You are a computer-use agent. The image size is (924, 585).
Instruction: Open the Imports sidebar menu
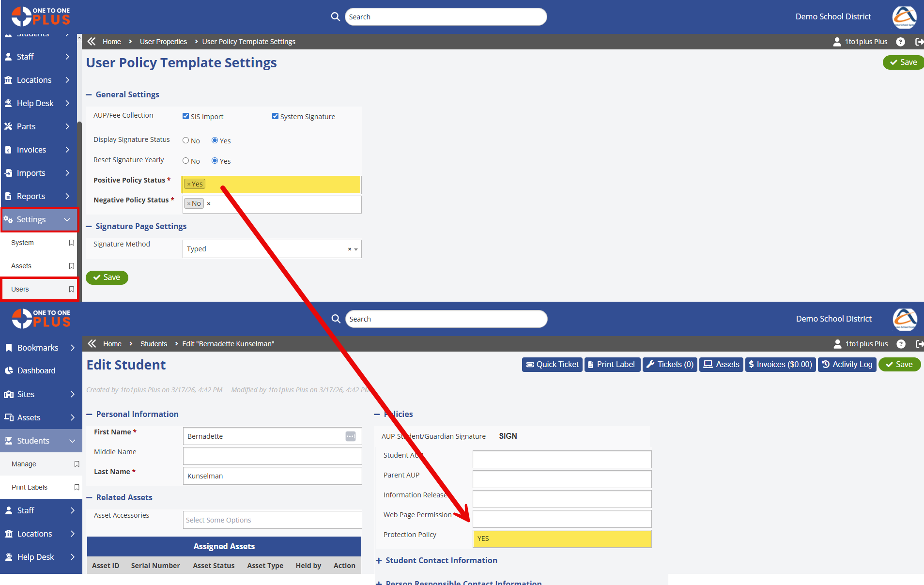pyautogui.click(x=39, y=173)
